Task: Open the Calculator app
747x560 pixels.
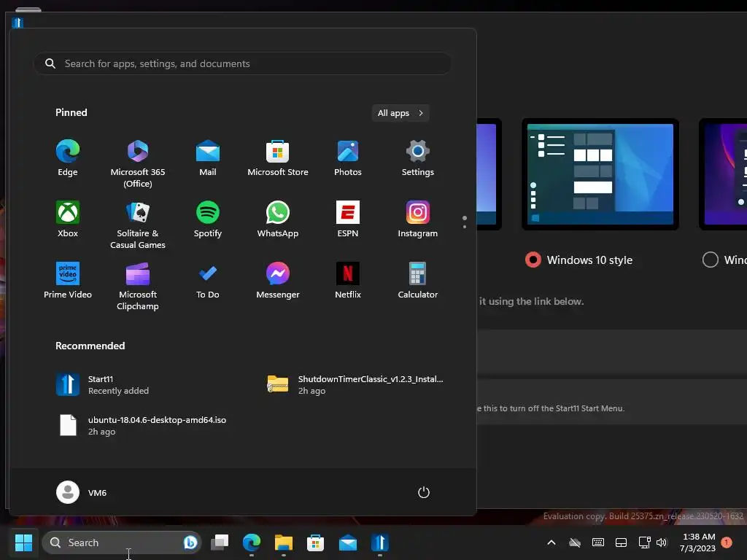Action: coord(418,281)
